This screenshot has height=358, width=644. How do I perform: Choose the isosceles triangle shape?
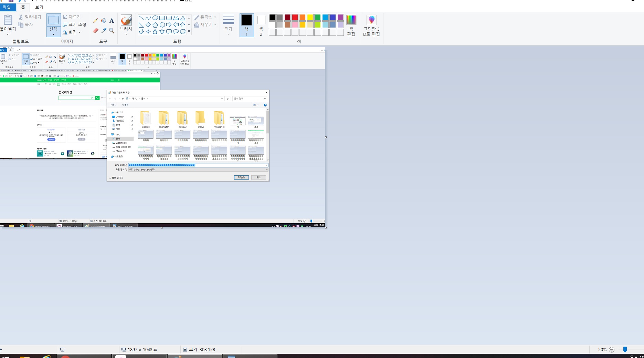tap(183, 18)
